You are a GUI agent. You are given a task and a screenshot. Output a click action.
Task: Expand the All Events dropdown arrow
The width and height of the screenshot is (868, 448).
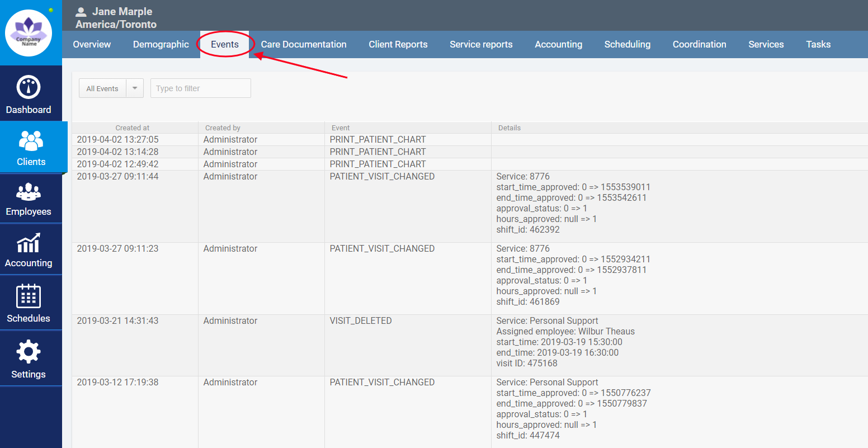pyautogui.click(x=135, y=88)
